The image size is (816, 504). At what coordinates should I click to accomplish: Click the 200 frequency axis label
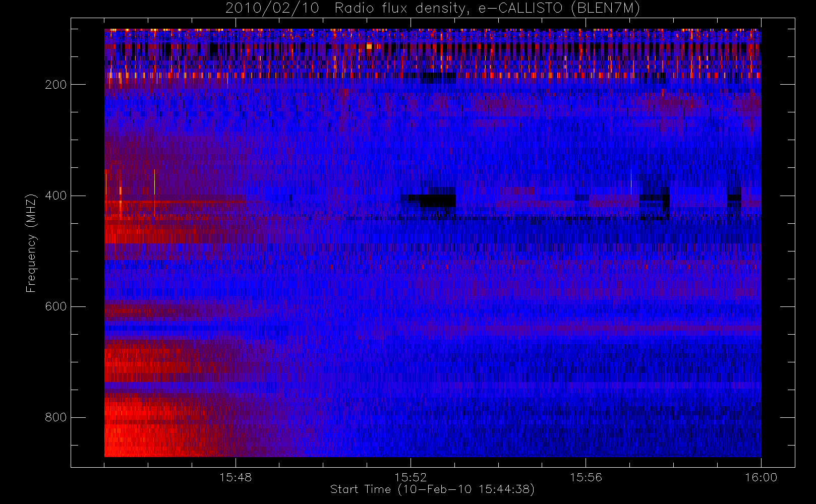pyautogui.click(x=55, y=85)
